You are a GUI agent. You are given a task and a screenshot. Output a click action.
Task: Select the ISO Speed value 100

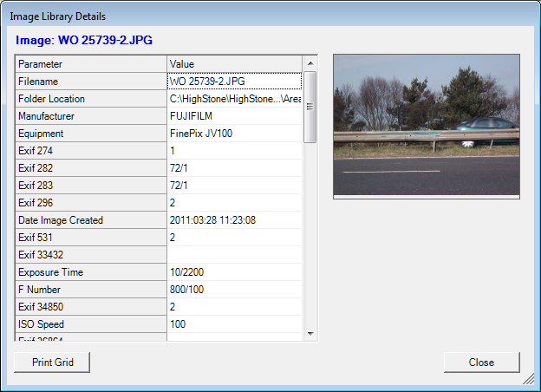pos(235,324)
